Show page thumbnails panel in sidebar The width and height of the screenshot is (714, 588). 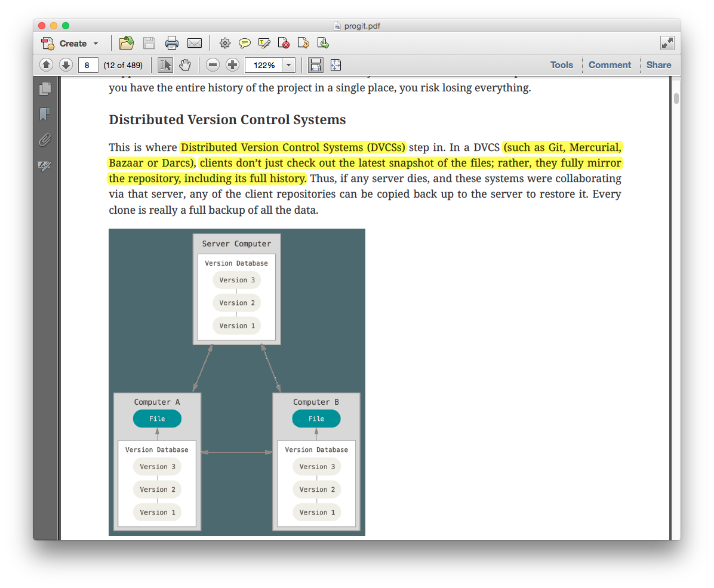tap(45, 88)
